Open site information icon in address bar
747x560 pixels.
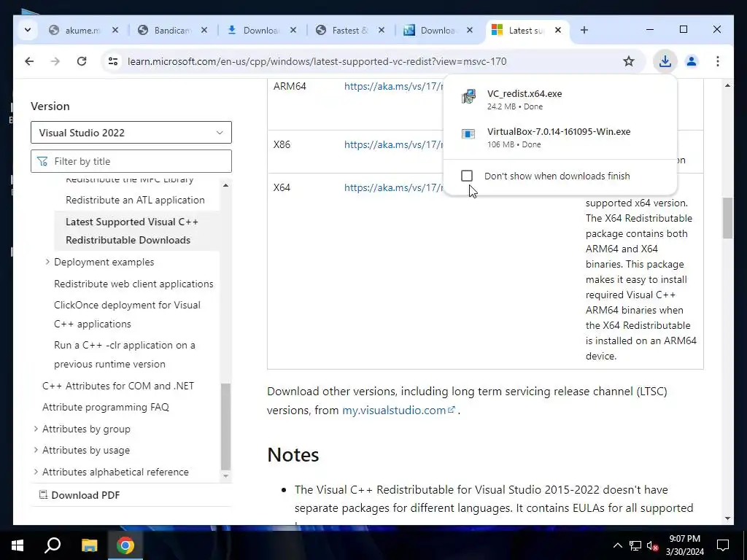tap(113, 61)
